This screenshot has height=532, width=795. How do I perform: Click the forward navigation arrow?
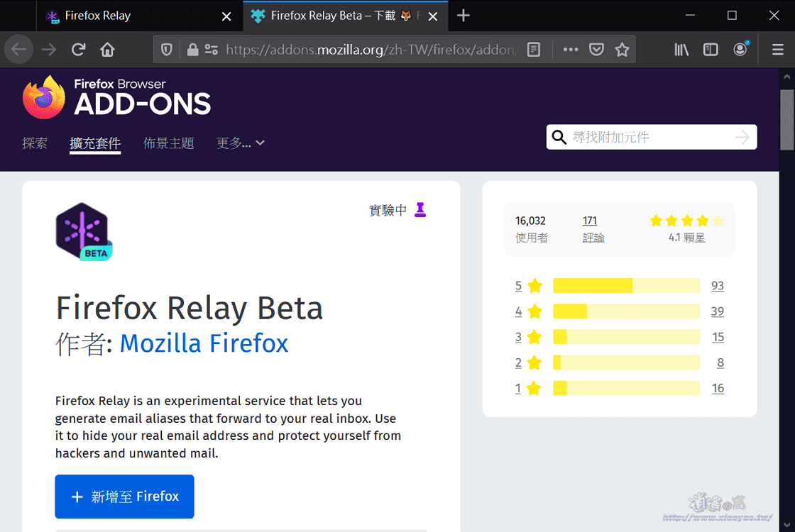pyautogui.click(x=49, y=50)
